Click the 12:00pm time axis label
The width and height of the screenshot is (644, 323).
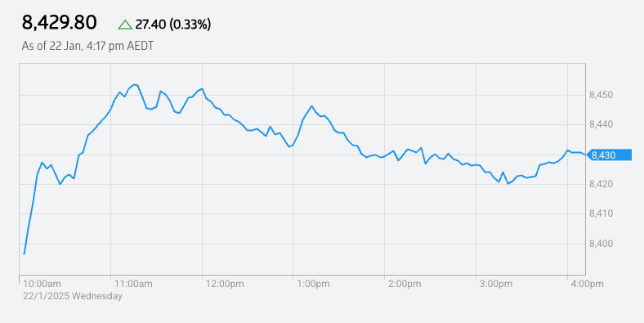point(225,284)
